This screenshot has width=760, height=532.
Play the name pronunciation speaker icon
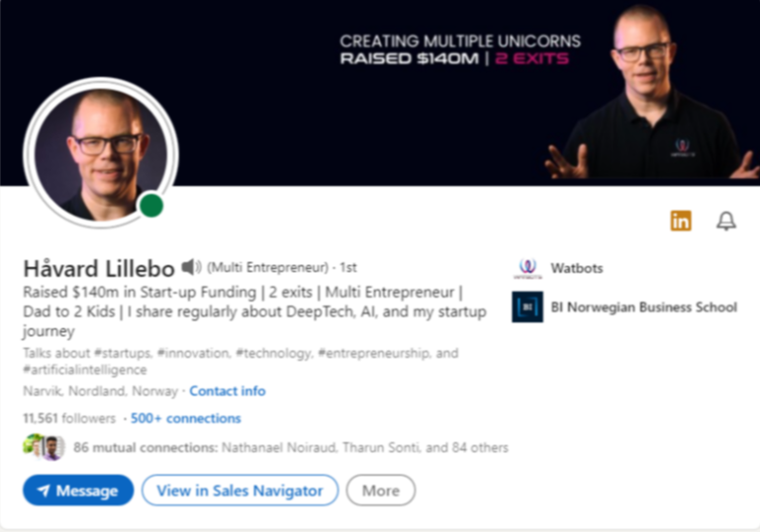click(x=191, y=267)
